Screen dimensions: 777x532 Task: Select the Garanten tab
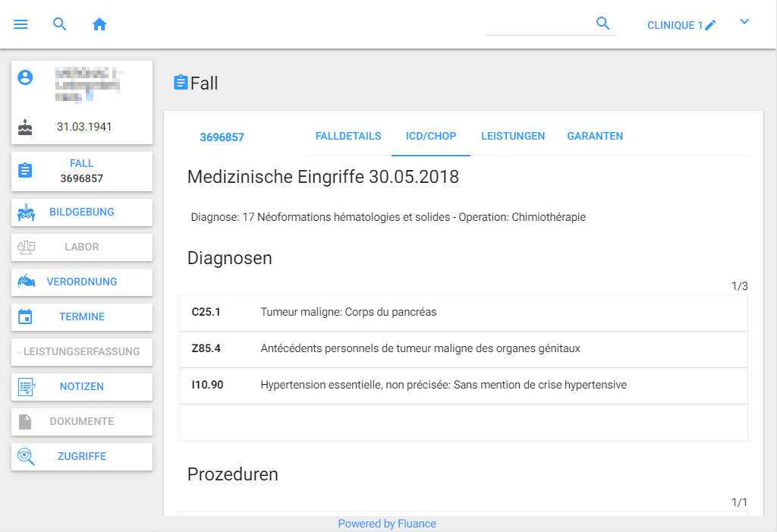595,137
